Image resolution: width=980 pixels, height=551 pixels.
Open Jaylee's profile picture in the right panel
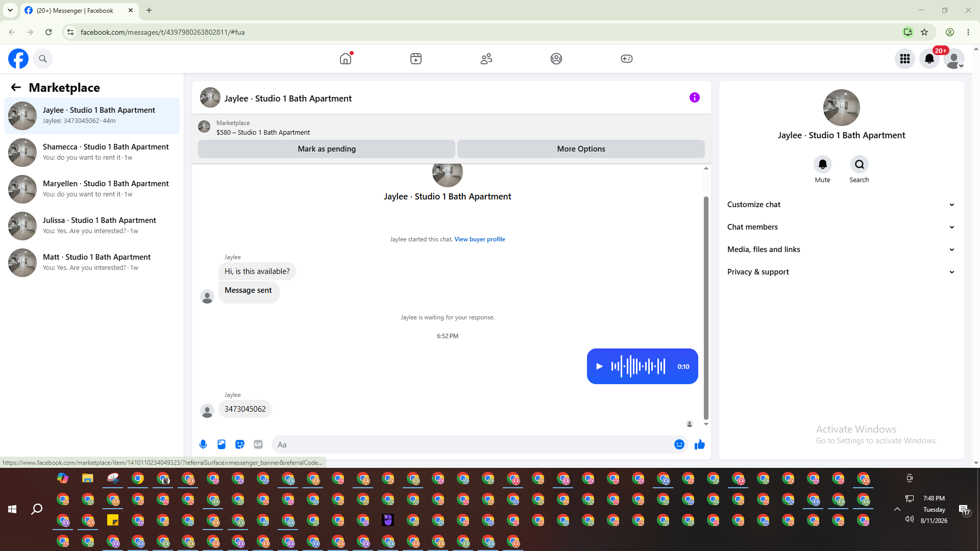click(x=842, y=108)
